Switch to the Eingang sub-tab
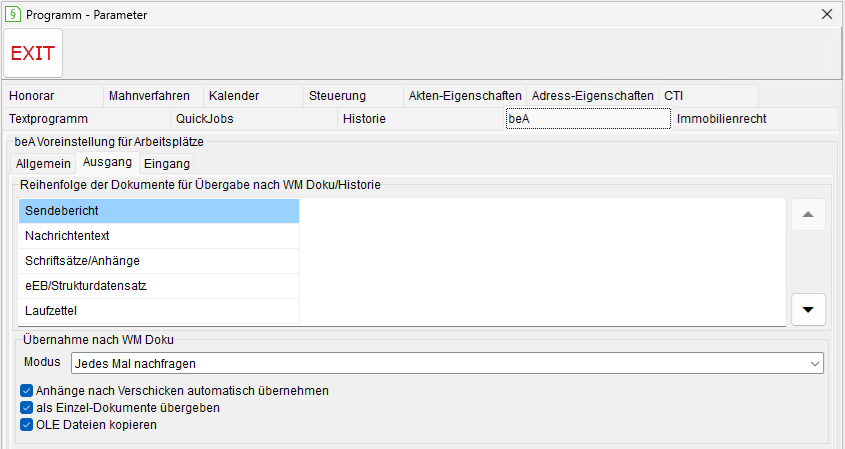 [x=167, y=163]
